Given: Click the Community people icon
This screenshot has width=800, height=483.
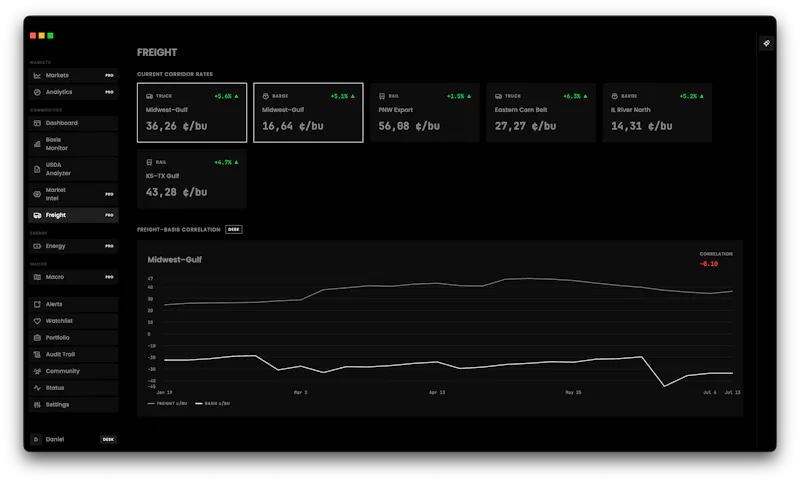Looking at the screenshot, I should [37, 371].
